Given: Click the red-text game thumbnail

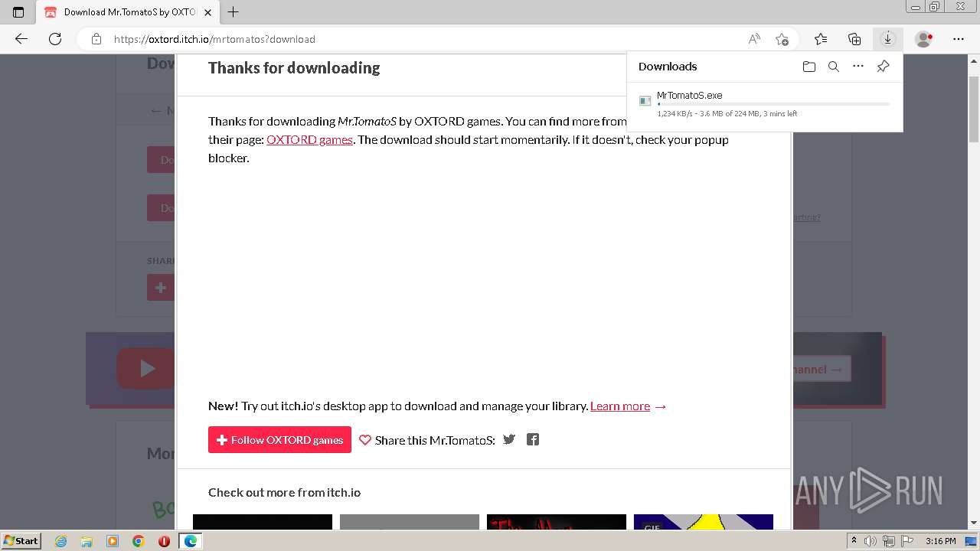Looking at the screenshot, I should coord(557,522).
